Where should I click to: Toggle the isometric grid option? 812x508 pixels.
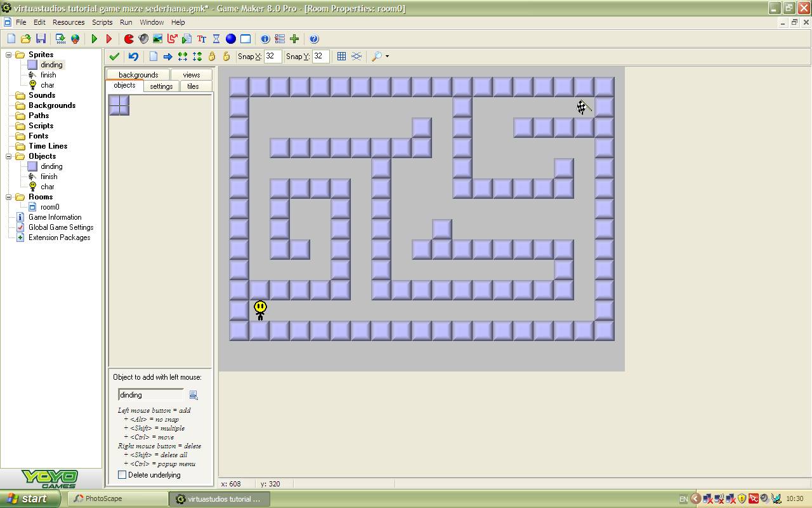point(357,57)
